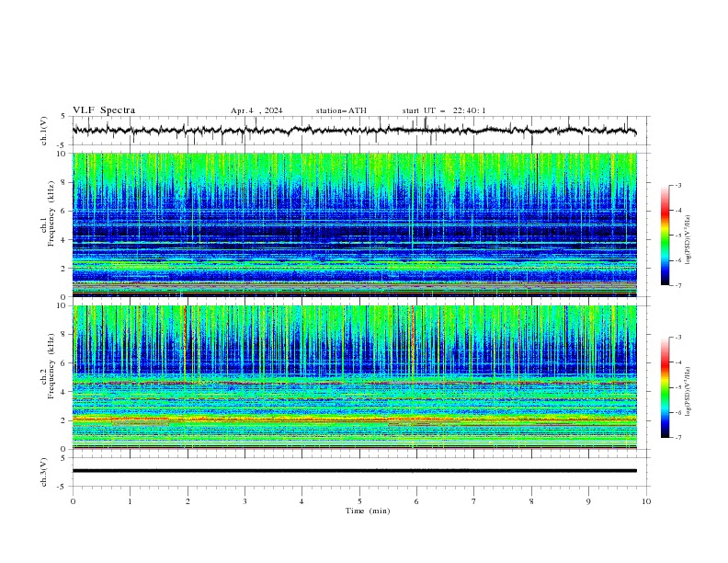Click the time axis tick label '5'
The height and width of the screenshot is (563, 728).
pyautogui.click(x=359, y=501)
